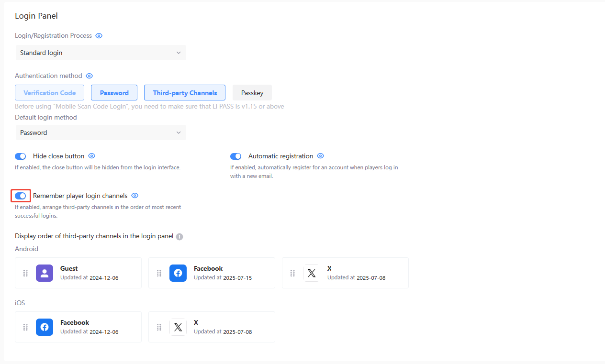The image size is (605, 364).
Task: Click the drag handle on the Guest card
Action: [25, 273]
